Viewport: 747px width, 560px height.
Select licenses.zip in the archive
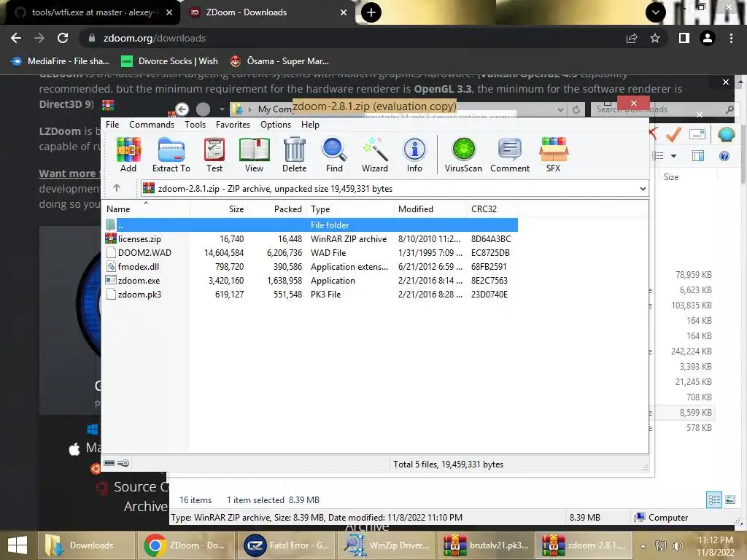(311, 238)
